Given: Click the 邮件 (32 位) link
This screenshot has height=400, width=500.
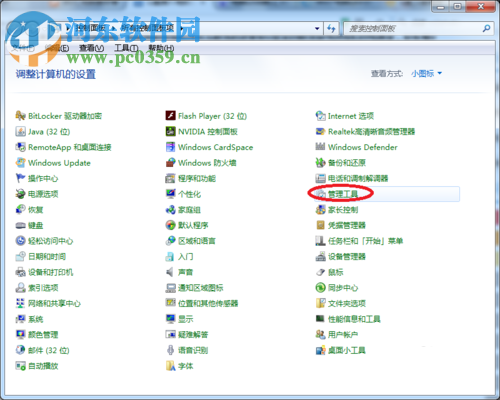Looking at the screenshot, I should 49,350.
